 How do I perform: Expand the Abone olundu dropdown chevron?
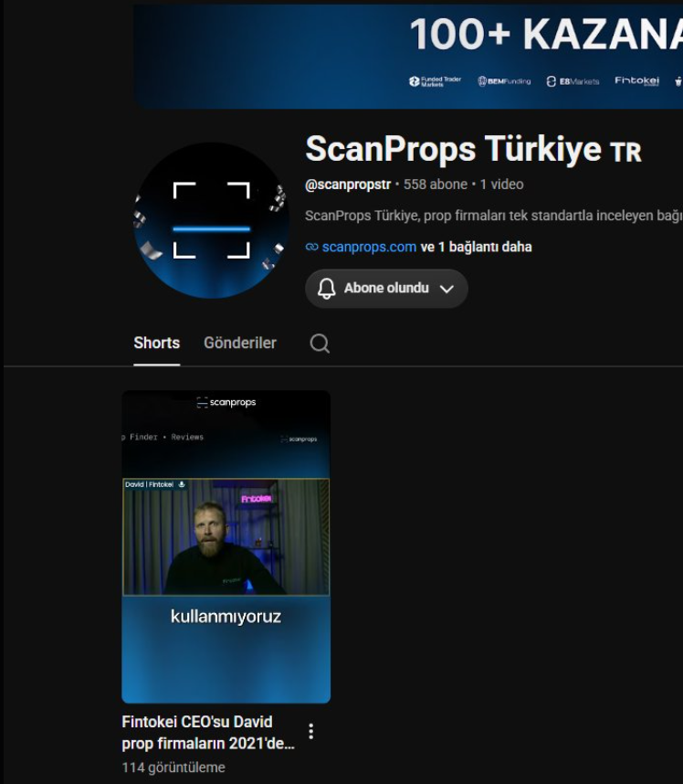coord(447,289)
